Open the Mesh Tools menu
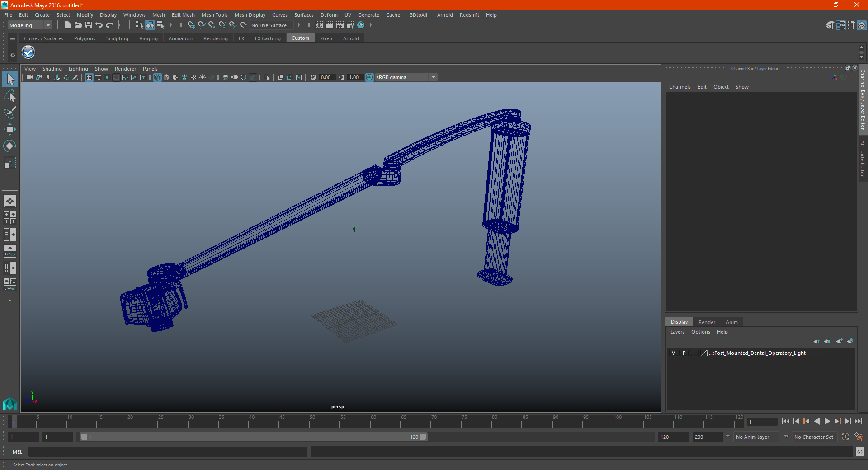The width and height of the screenshot is (868, 470). 214,15
